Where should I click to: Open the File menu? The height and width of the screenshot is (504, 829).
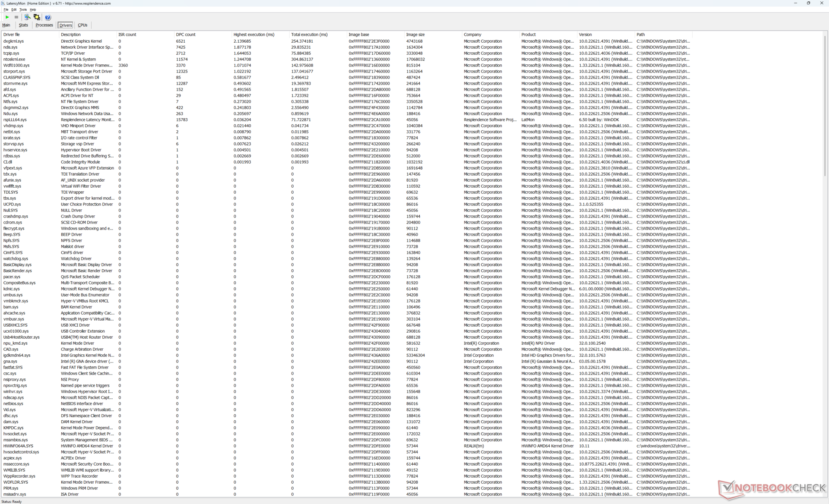click(6, 9)
